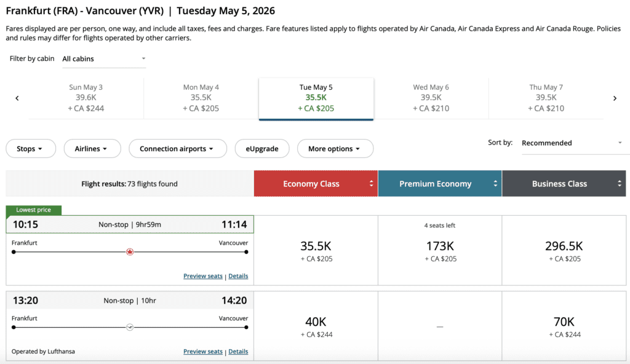Open the Sort by Recommended dropdown
The image size is (630, 364).
click(x=572, y=143)
